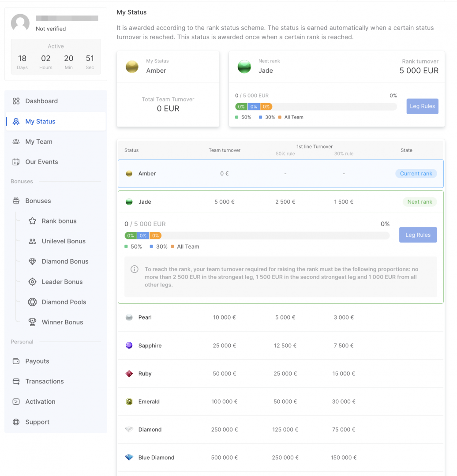This screenshot has width=457, height=476.
Task: Click the Current rank badge on Amber
Action: pyautogui.click(x=416, y=174)
